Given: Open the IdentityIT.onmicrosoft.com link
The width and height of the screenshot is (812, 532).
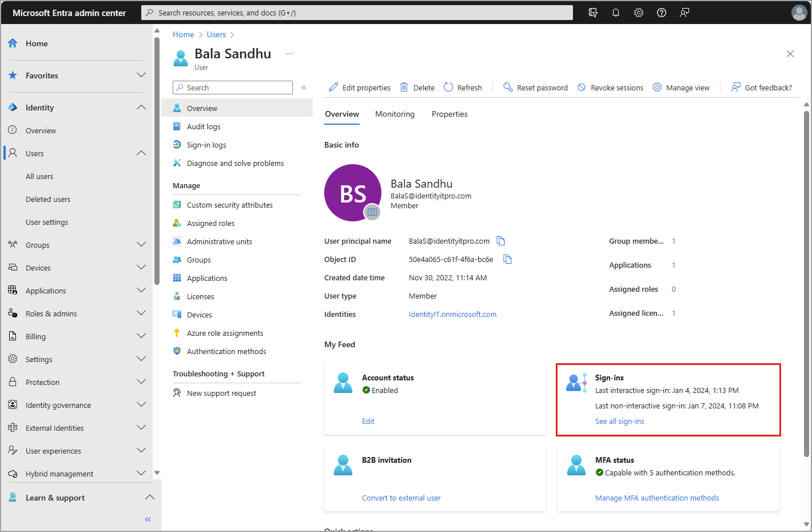Looking at the screenshot, I should [x=452, y=314].
